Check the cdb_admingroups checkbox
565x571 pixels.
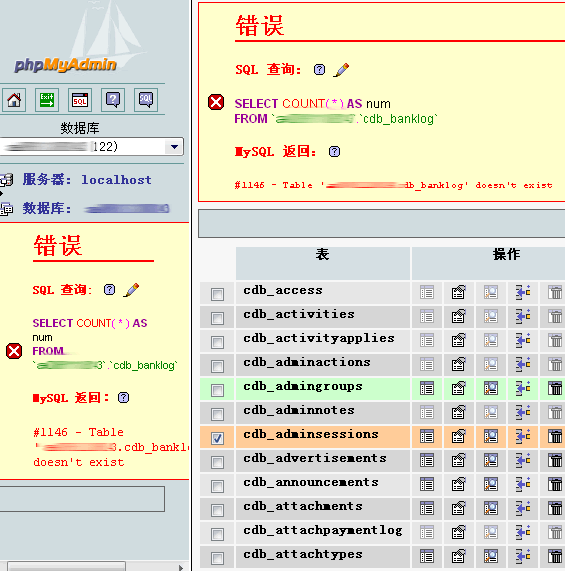click(x=217, y=390)
